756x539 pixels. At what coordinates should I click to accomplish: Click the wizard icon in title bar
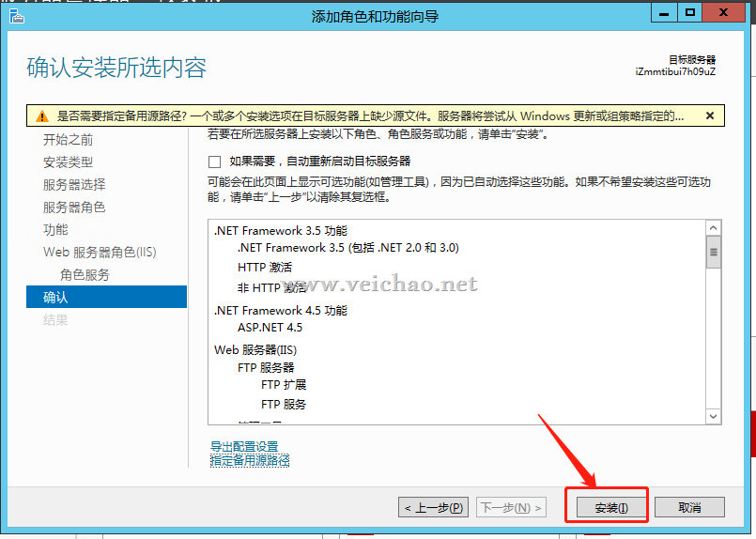coord(16,16)
